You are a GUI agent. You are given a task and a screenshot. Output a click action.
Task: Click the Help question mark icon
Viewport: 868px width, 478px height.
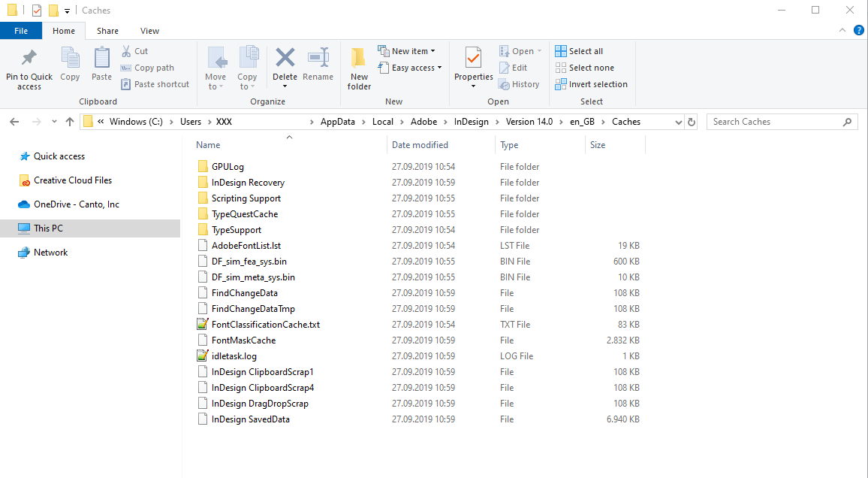[x=858, y=31]
